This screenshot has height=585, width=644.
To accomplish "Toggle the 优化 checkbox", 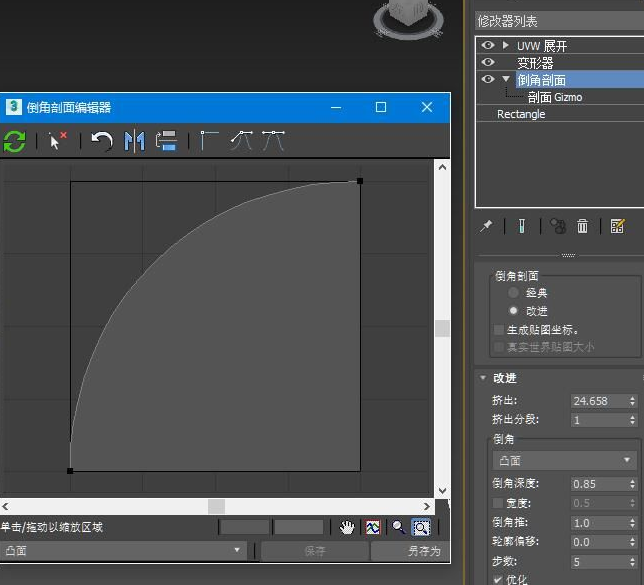I will click(498, 580).
